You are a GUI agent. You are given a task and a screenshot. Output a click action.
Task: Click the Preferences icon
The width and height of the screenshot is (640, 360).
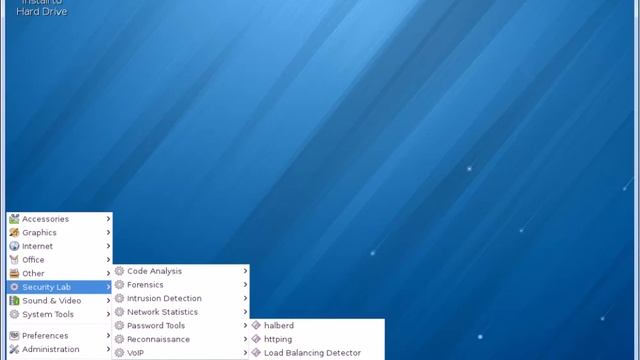(x=14, y=336)
